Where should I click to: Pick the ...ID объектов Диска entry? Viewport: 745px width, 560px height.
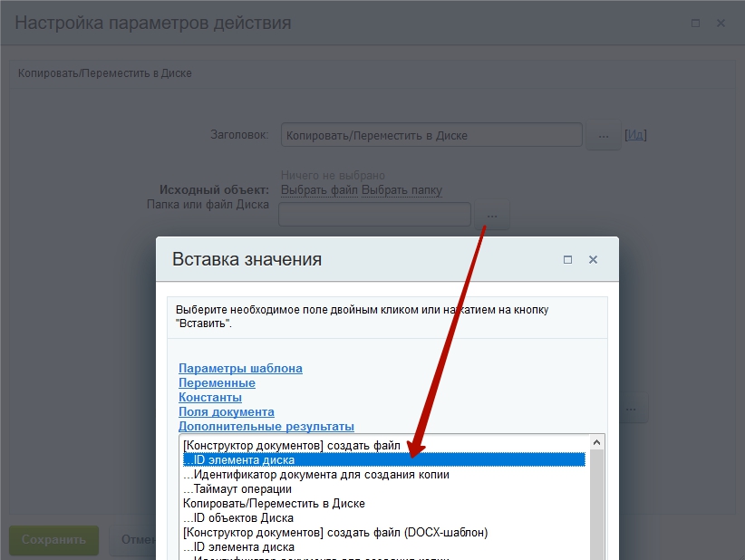click(237, 518)
